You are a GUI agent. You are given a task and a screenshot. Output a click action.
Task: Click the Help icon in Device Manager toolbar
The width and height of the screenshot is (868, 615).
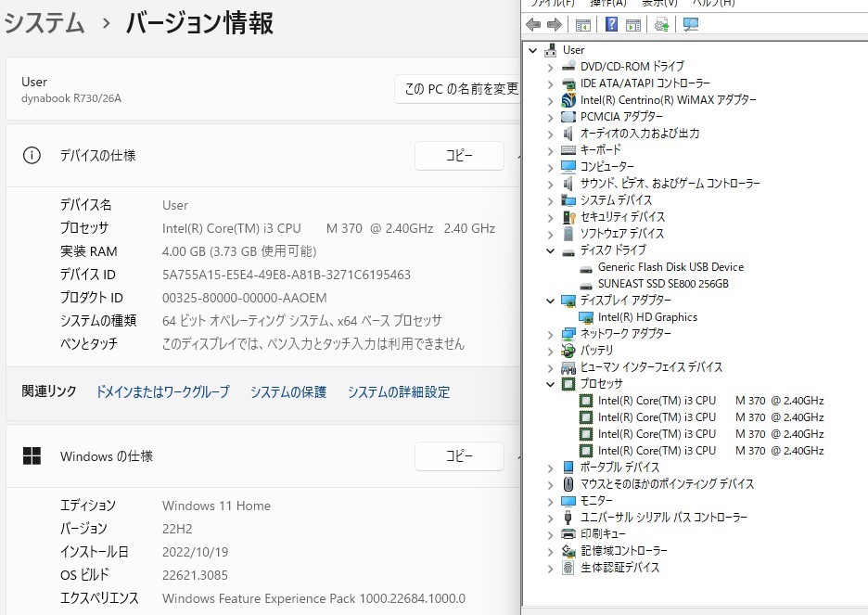[x=610, y=24]
